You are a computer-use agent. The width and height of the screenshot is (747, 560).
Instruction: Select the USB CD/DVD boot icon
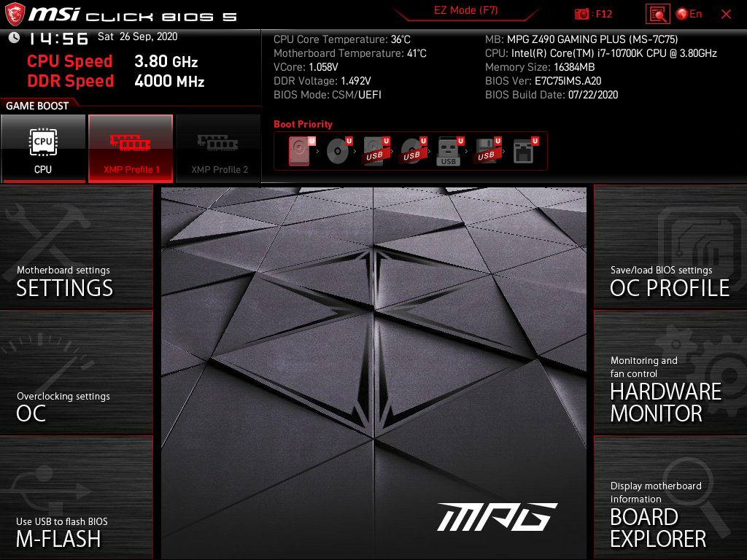[413, 151]
